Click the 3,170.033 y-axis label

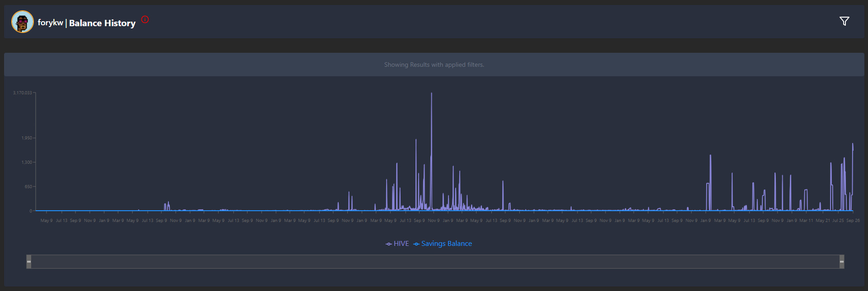[23, 92]
